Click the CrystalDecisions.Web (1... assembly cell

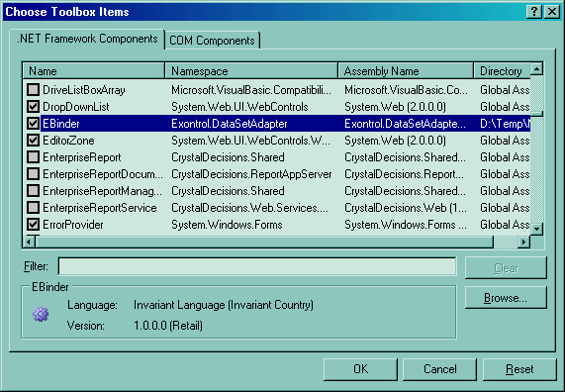[x=406, y=208]
